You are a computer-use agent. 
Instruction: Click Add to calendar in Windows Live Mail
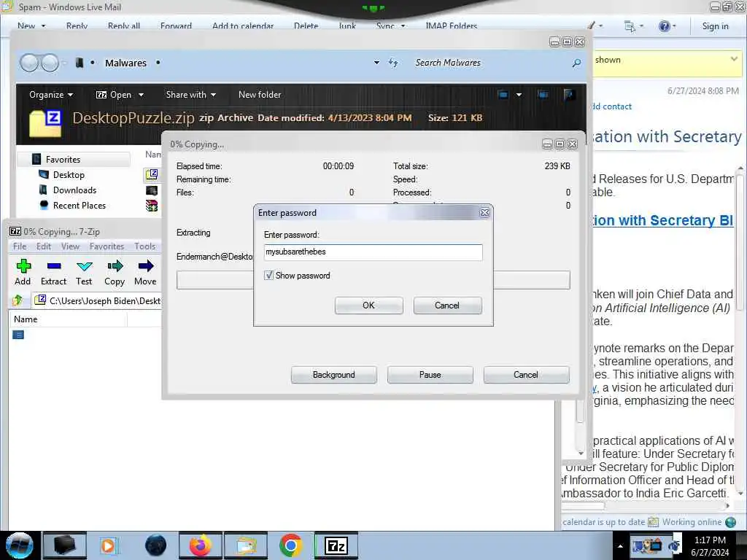click(243, 26)
